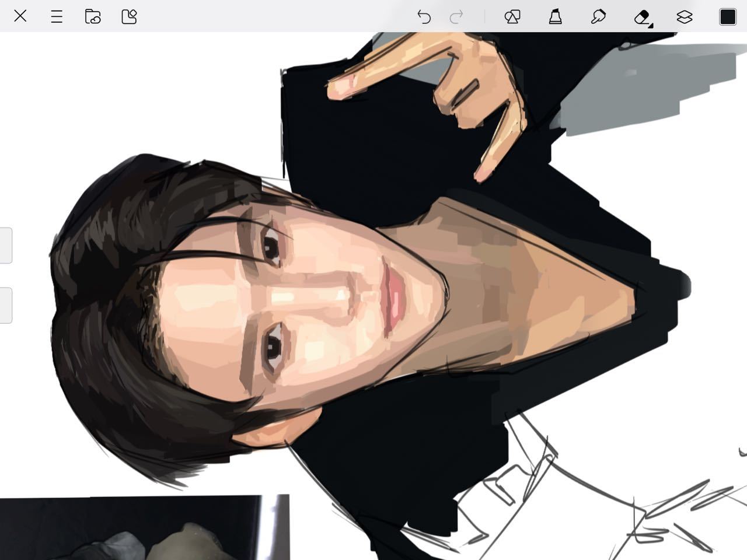
Task: Close the canvas with the X icon
Action: (20, 16)
